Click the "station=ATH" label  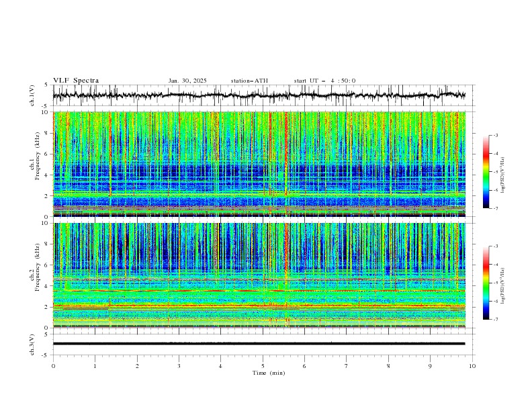(x=249, y=81)
